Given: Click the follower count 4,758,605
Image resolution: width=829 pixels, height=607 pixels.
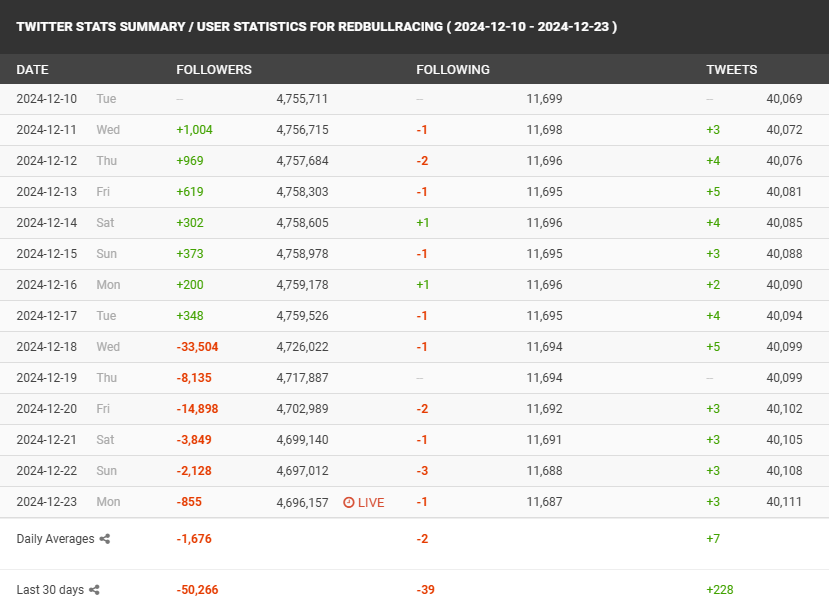Looking at the screenshot, I should [302, 223].
